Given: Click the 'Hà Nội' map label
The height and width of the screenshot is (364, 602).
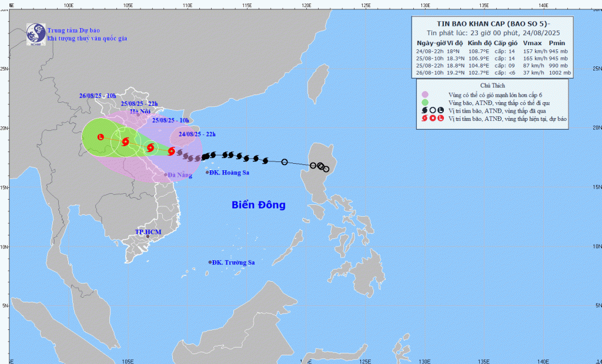Looking at the screenshot, I should (141, 111).
